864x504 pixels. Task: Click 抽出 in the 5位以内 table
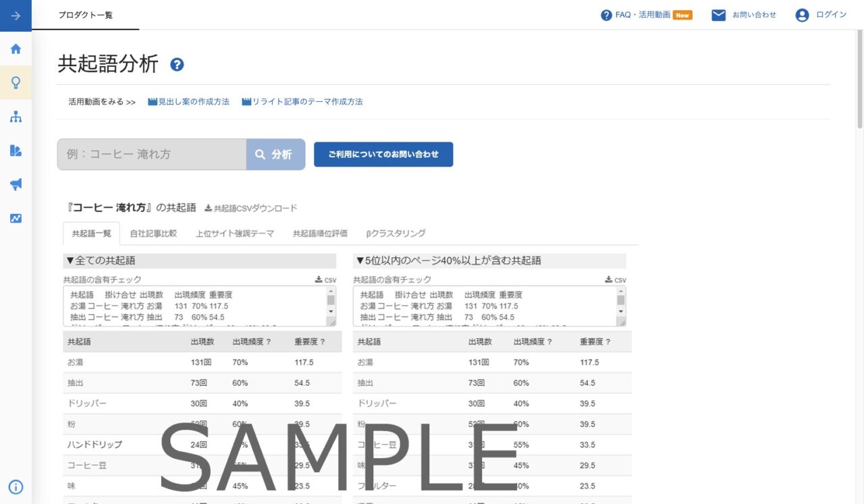[x=366, y=383]
